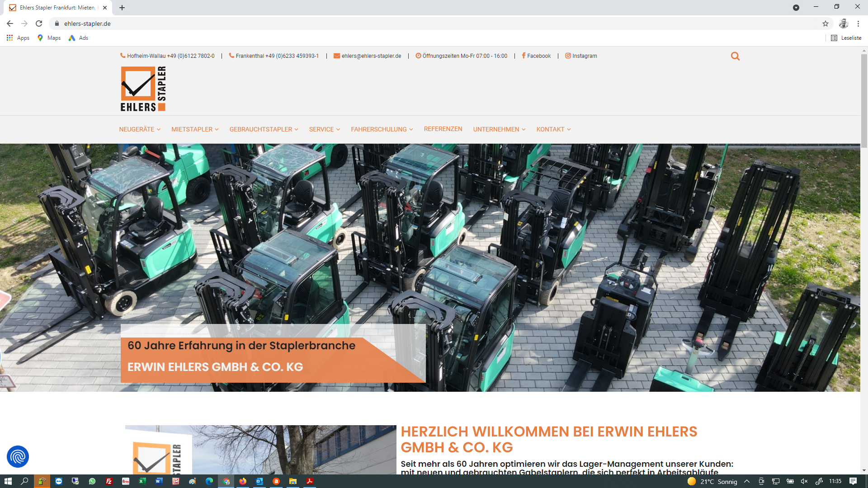The image size is (868, 488).
Task: Bookmark this page with the star icon
Action: pos(826,23)
